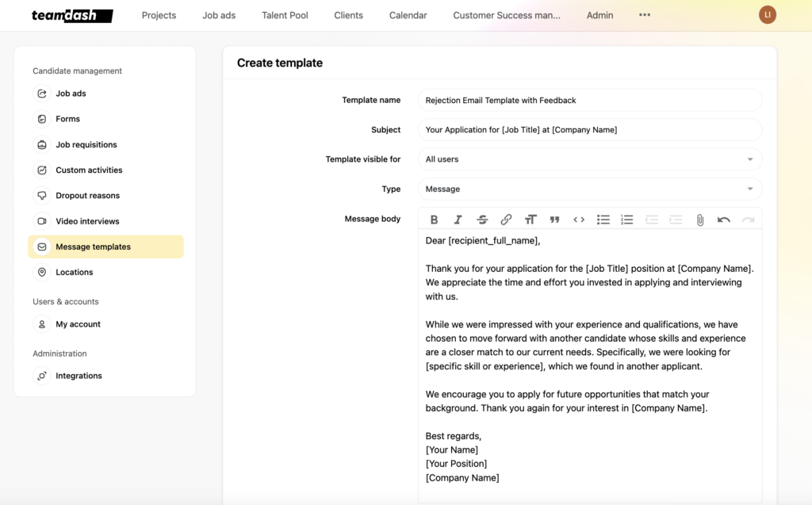Collapse the overflow menu with three dots
This screenshot has width=812, height=505.
click(x=644, y=15)
